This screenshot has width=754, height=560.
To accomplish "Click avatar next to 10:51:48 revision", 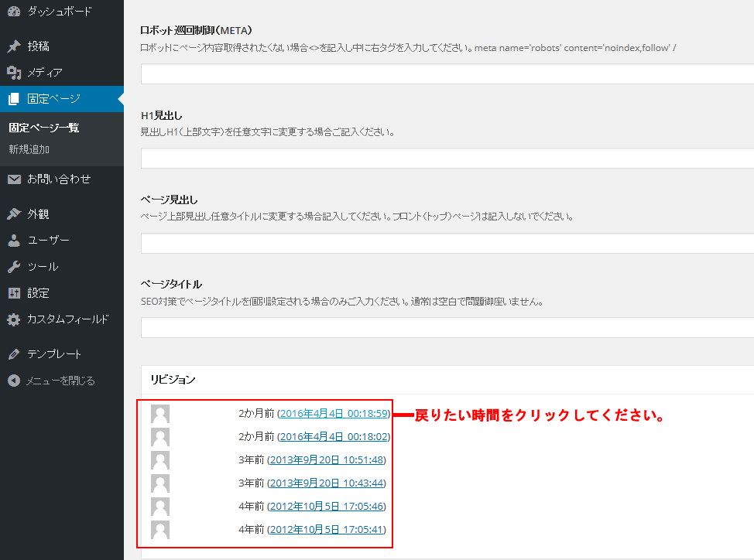I will [x=160, y=460].
